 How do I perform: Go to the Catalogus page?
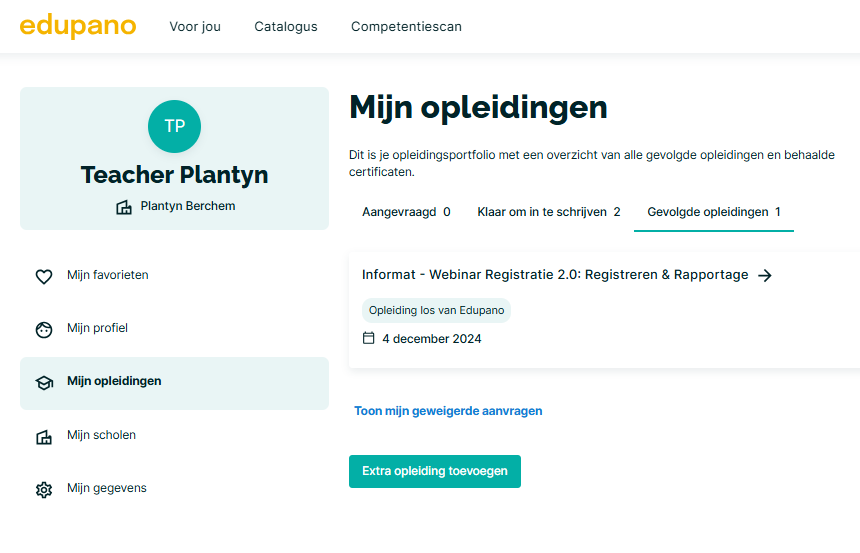(286, 26)
